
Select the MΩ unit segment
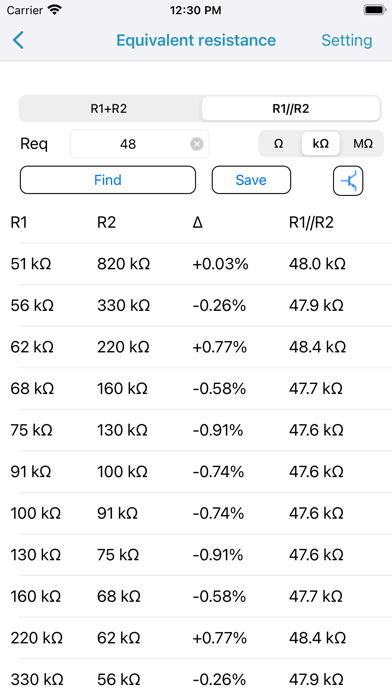(x=363, y=144)
